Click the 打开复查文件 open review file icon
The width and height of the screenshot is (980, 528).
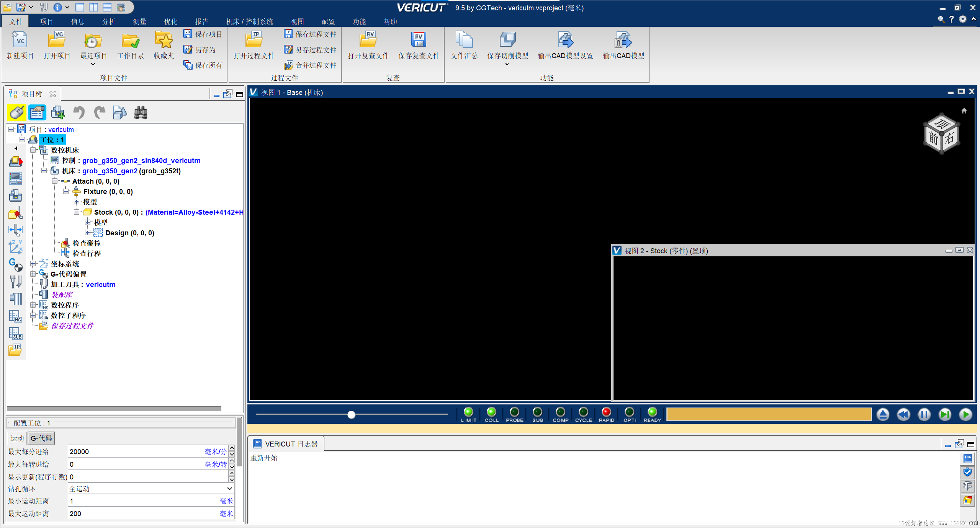click(368, 40)
